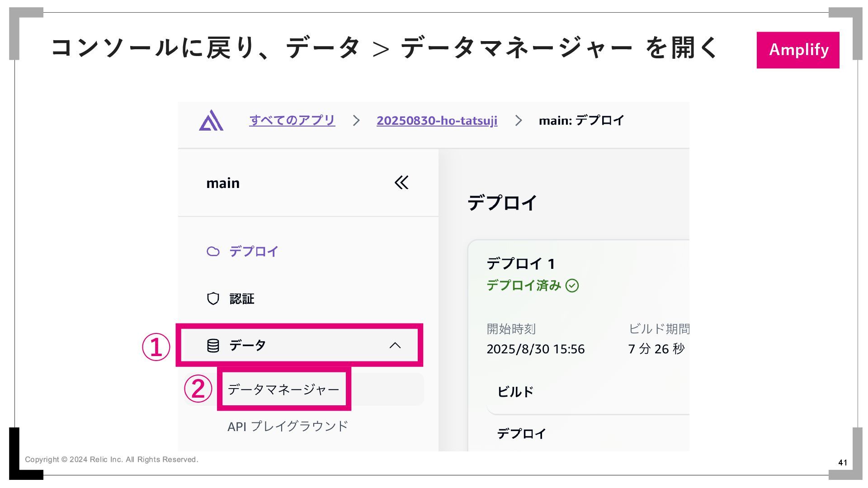The image size is (868, 488).
Task: Open the すべてのアプリ breadcrumb link
Action: 292,120
